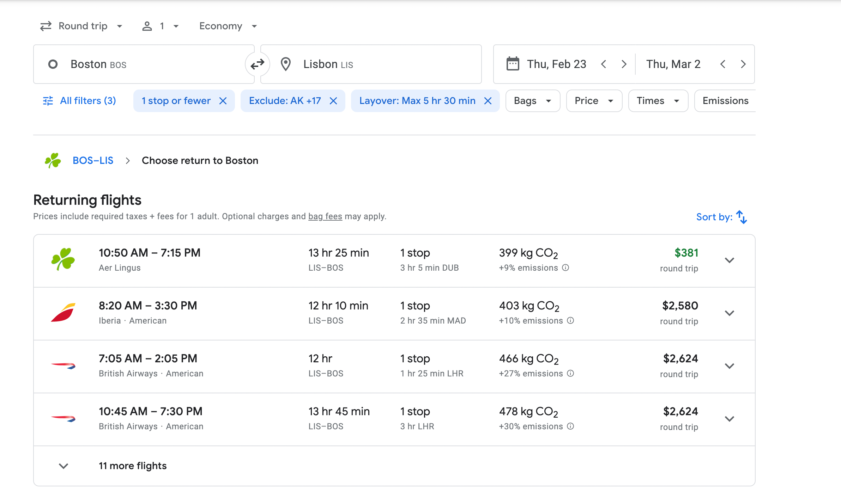Advance return date after Thu, Mar 2
This screenshot has width=841, height=504.
tap(743, 64)
